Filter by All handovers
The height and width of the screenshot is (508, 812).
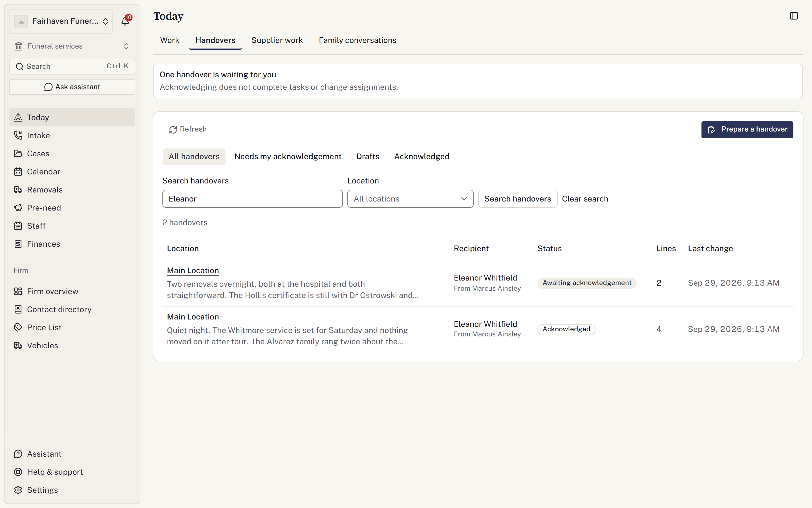(194, 157)
